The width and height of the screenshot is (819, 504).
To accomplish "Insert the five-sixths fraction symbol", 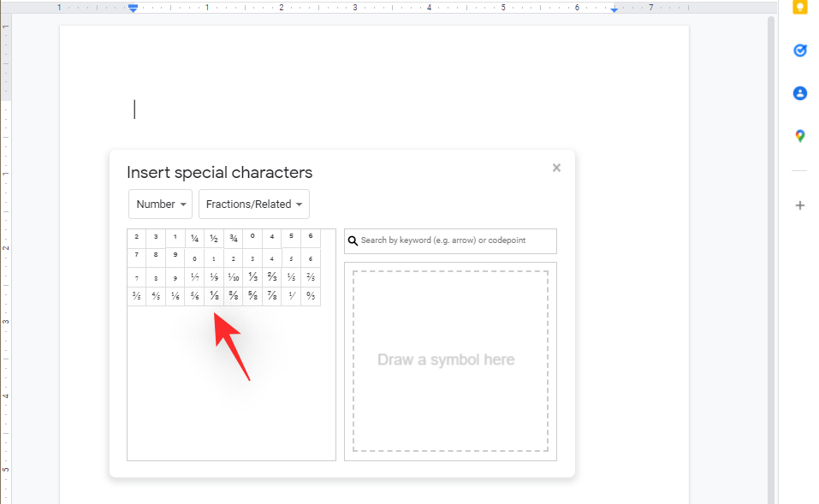I will [x=194, y=296].
